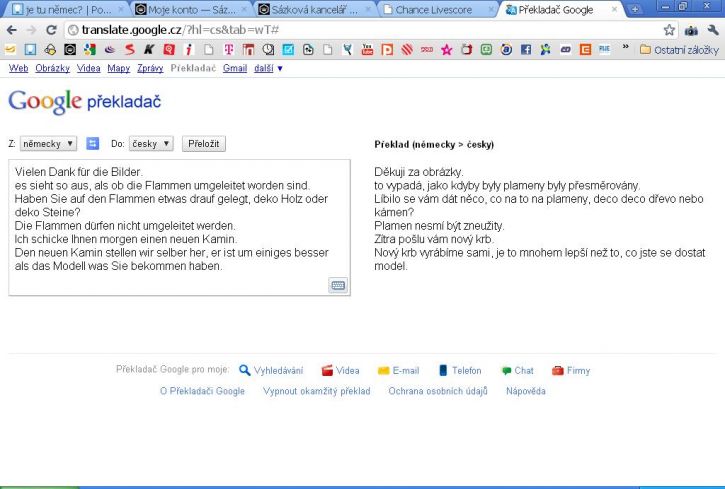Image resolution: width=725 pixels, height=489 pixels.
Task: Click the browser Forward arrow
Action: coord(31,30)
